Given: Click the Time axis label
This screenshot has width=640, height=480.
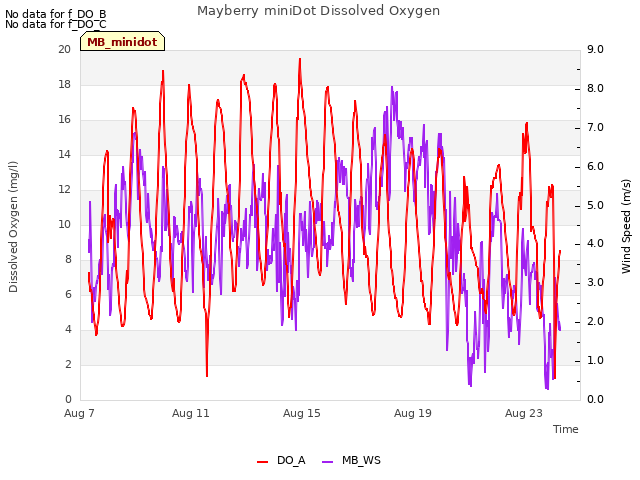Looking at the screenshot, I should click(566, 429).
